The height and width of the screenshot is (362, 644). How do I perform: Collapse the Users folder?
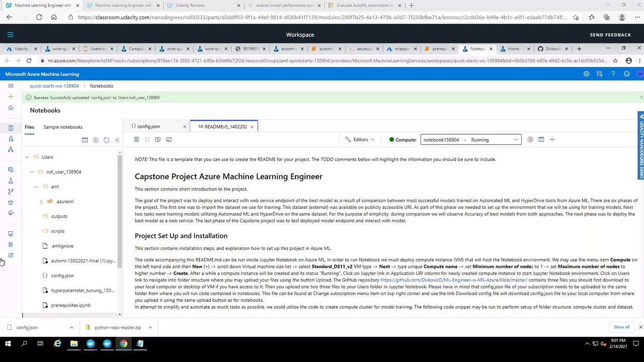tap(27, 157)
